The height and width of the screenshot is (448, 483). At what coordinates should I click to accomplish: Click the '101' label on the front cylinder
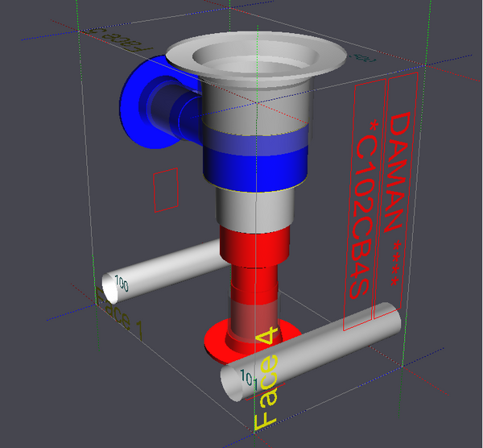point(249,380)
